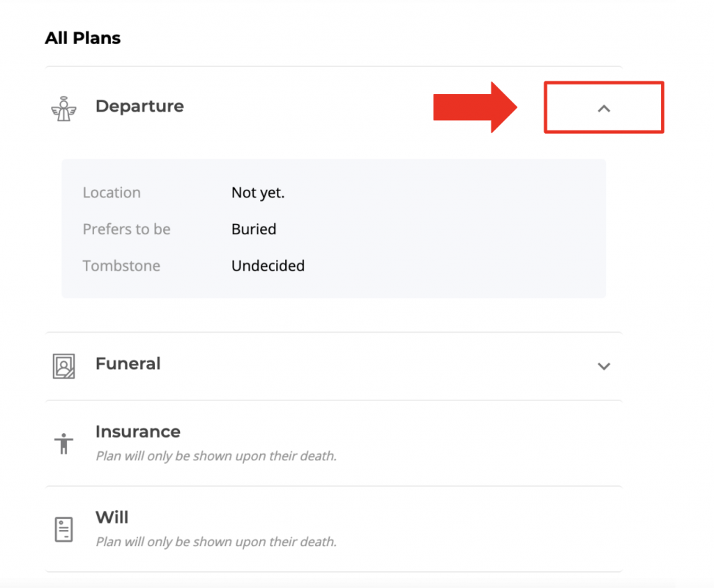Image resolution: width=714 pixels, height=588 pixels.
Task: Select the Funeral heading
Action: click(x=128, y=363)
